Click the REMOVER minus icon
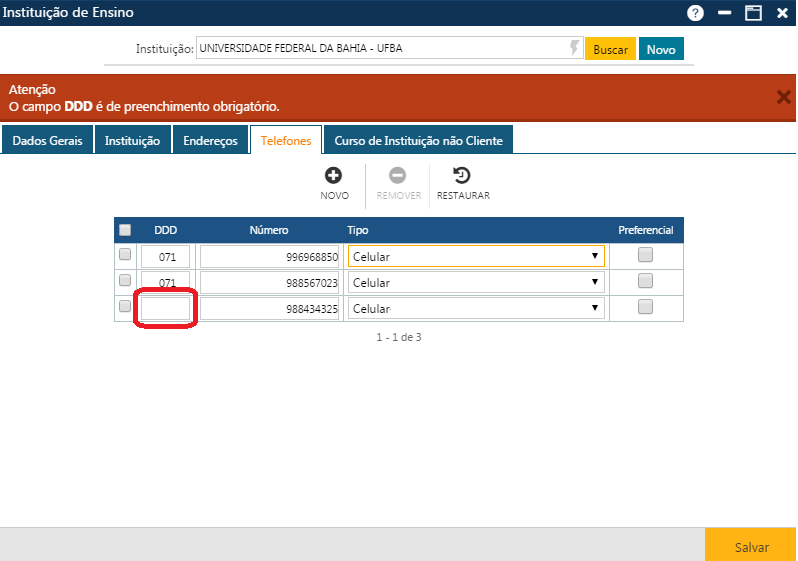The image size is (798, 561). coord(398,175)
